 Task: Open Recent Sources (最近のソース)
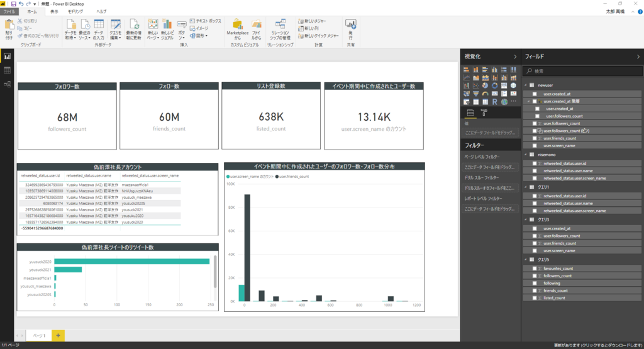[85, 29]
